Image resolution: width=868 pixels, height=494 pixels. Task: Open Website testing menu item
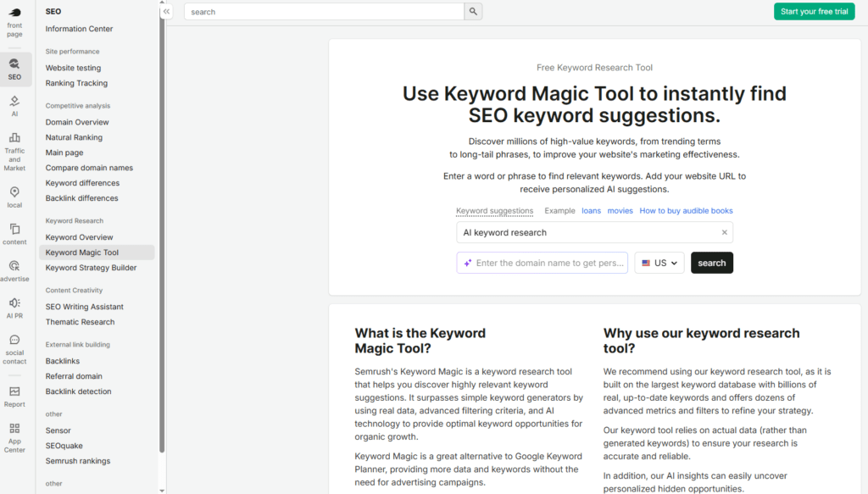tap(73, 68)
